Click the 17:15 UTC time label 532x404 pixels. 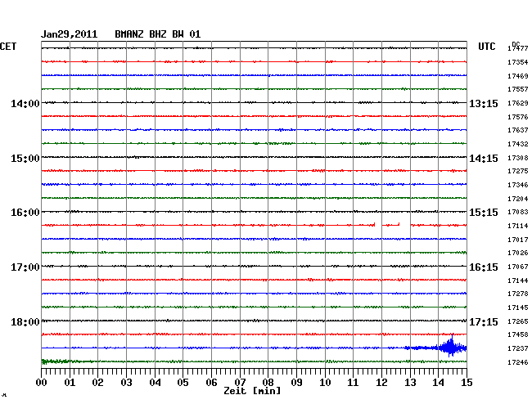484,322
